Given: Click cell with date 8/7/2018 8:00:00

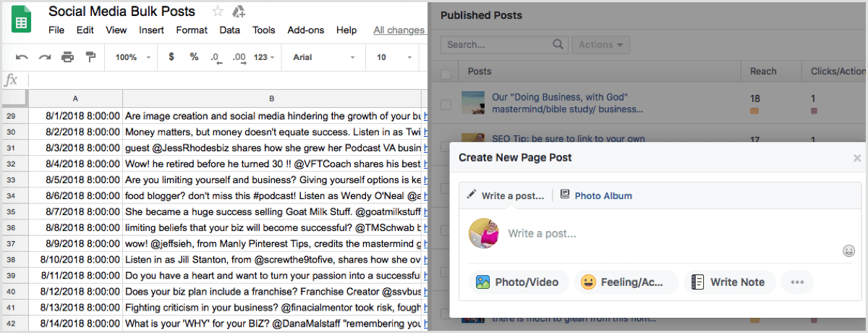Looking at the screenshot, I should 75,211.
